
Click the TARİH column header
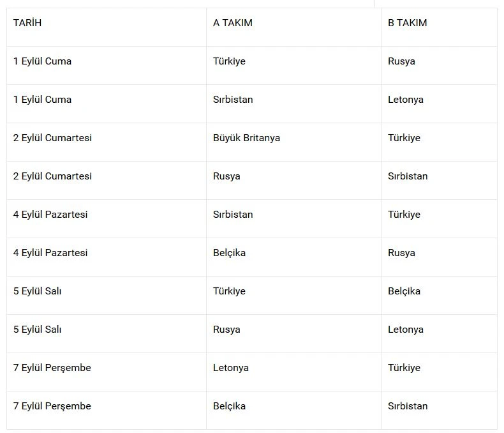coord(27,23)
